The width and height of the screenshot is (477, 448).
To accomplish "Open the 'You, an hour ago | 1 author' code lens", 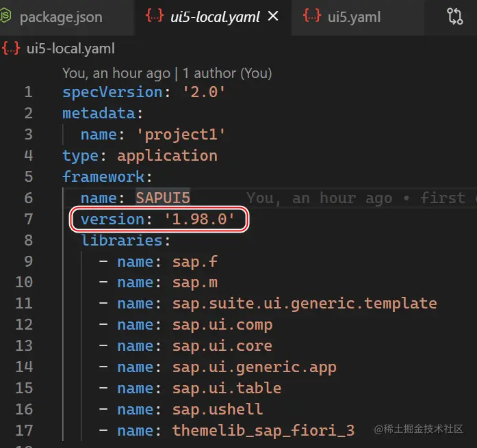I will pos(167,73).
